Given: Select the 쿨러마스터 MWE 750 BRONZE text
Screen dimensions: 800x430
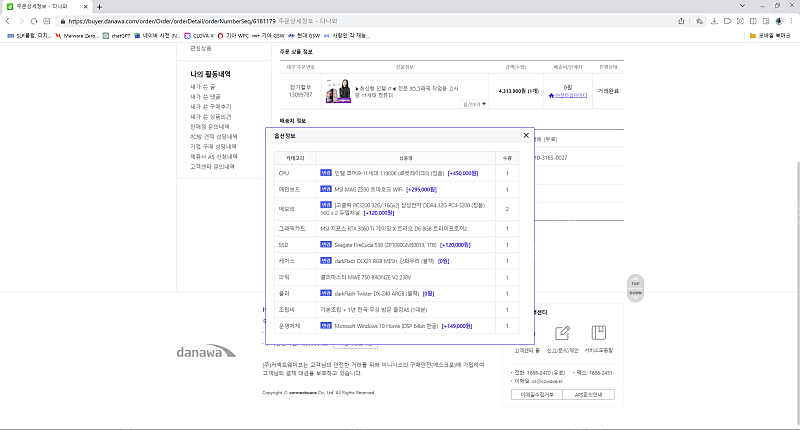Looking at the screenshot, I should (x=366, y=277).
